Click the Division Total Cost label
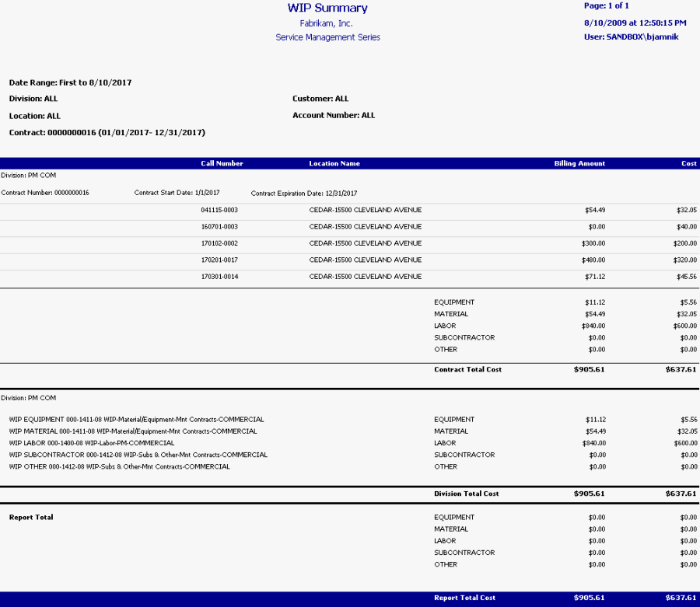Screen dimensions: 700x607 467,494
